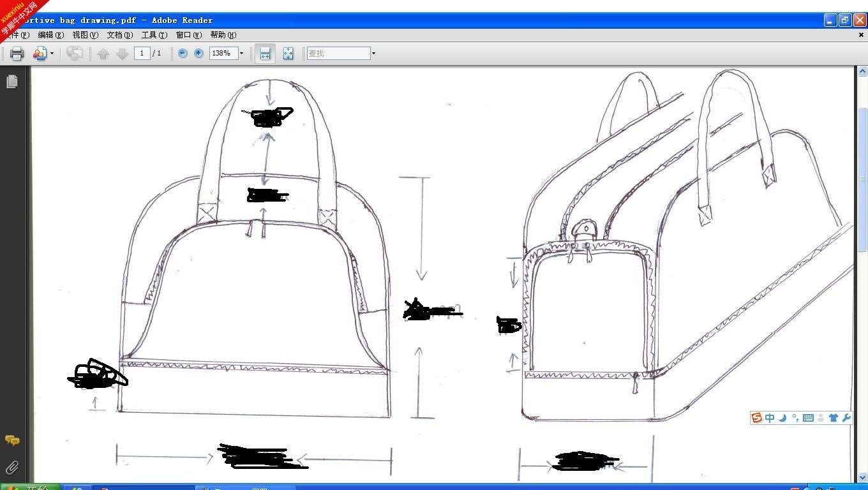
Task: Close the document with the menu bar X
Action: coord(861,35)
